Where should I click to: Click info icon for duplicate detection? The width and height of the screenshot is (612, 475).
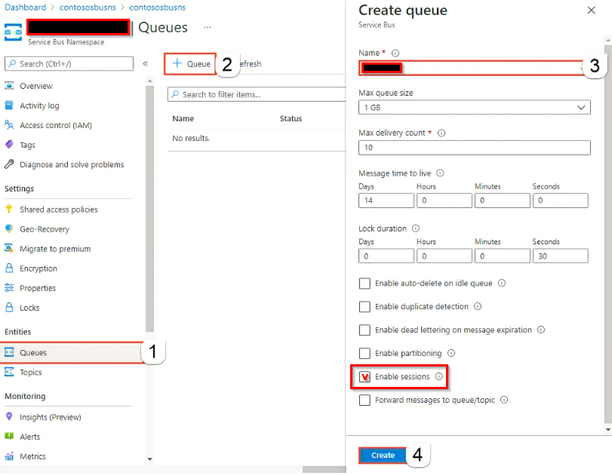[478, 306]
